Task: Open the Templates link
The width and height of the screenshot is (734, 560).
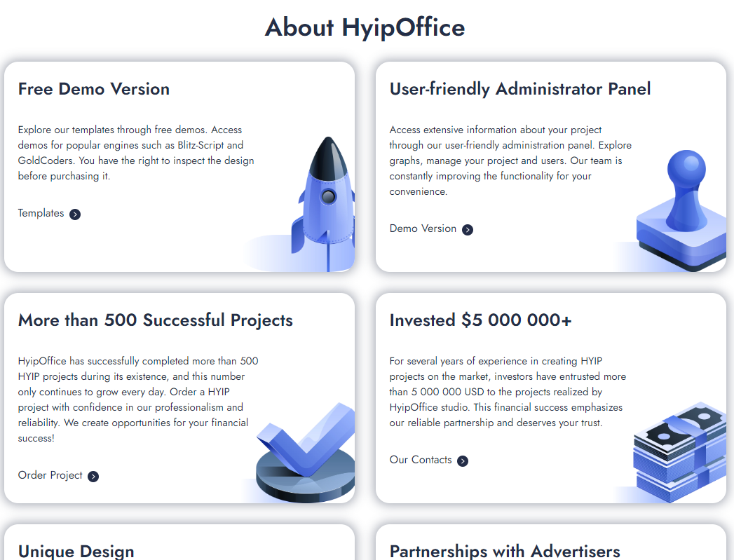Action: (x=41, y=213)
